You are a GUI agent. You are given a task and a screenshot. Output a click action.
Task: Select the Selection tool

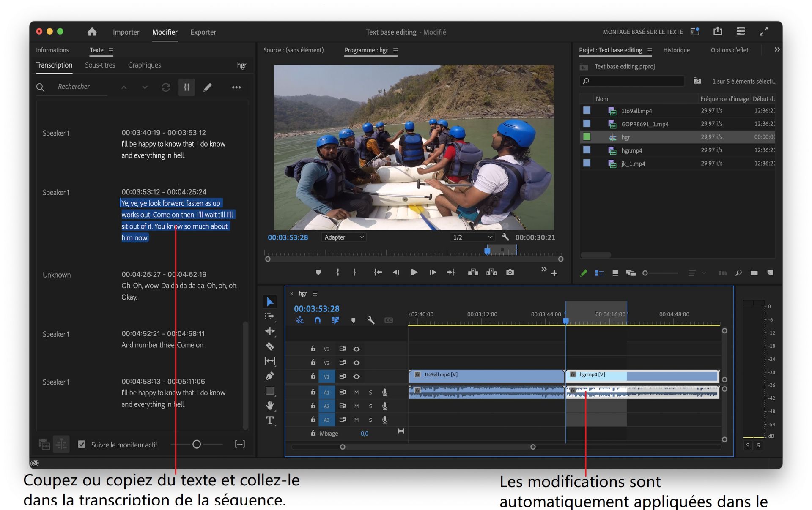point(270,301)
